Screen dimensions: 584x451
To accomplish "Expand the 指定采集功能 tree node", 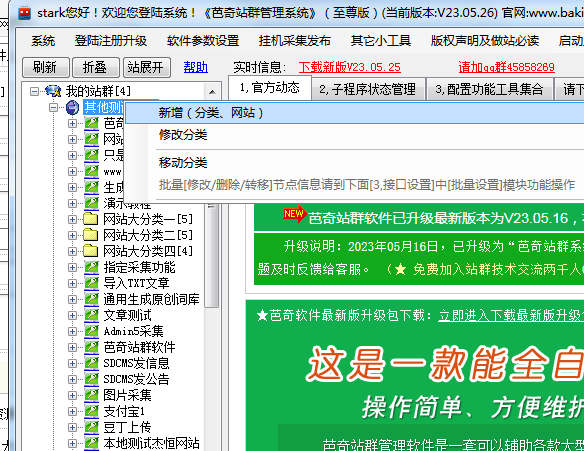I will pyautogui.click(x=72, y=267).
